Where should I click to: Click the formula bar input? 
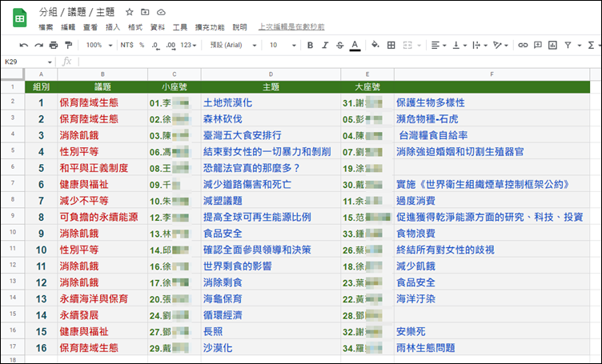[338, 62]
